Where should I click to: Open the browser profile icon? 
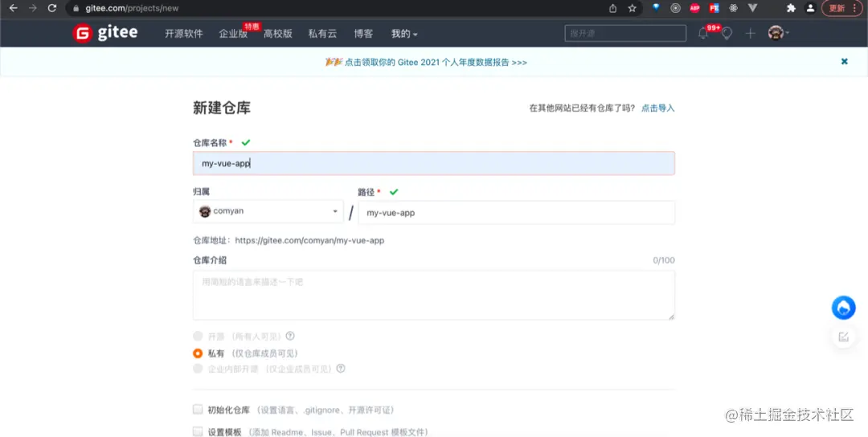pyautogui.click(x=810, y=8)
